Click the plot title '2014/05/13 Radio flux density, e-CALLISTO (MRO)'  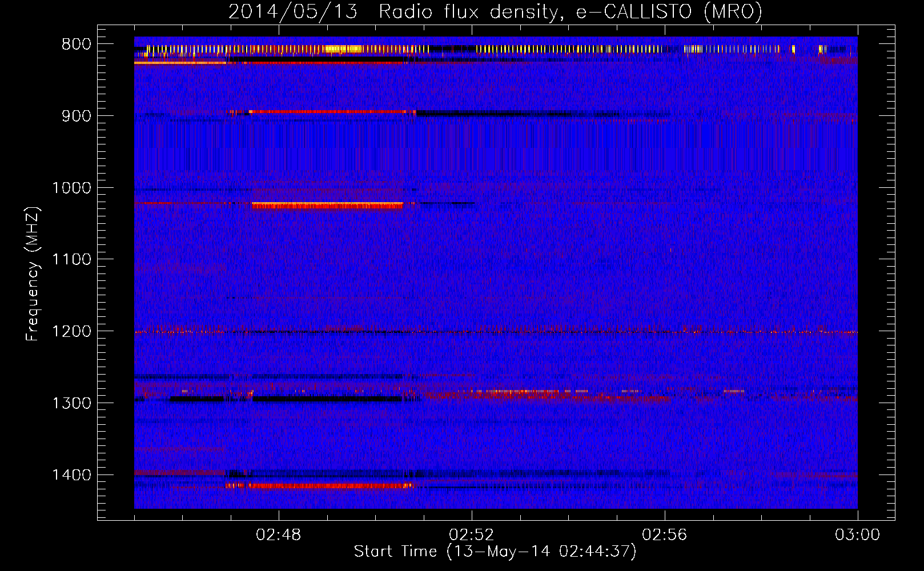[x=495, y=11]
